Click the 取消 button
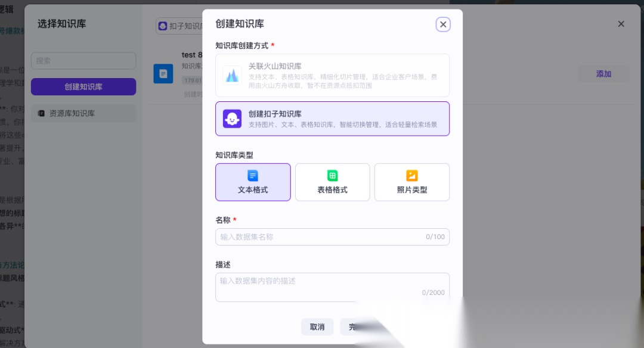This screenshot has height=348, width=644. 317,327
